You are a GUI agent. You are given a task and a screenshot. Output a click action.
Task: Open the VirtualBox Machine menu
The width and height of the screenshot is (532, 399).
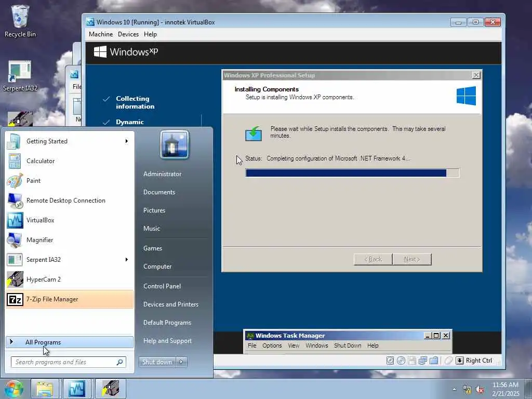101,34
